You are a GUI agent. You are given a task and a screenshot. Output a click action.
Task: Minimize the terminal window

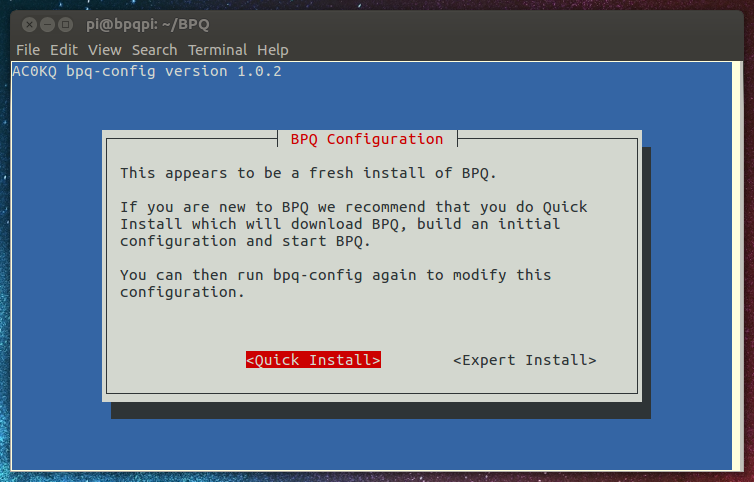click(47, 24)
